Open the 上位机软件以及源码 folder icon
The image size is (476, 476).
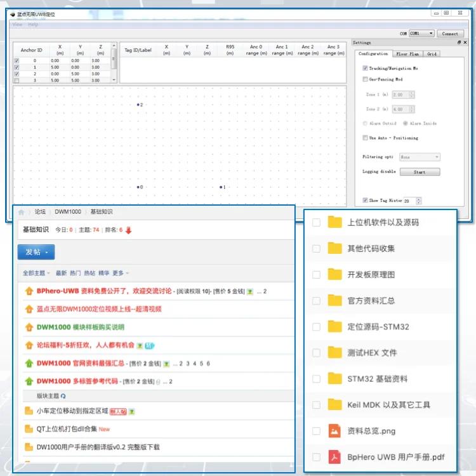click(335, 222)
